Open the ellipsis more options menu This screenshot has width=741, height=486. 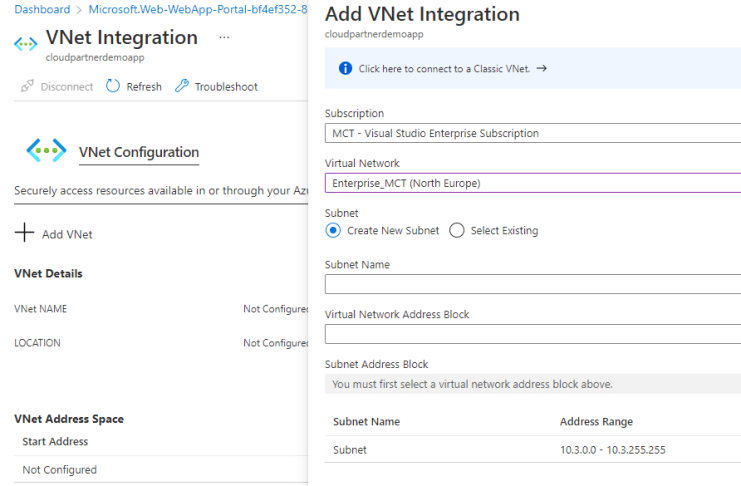pos(224,37)
